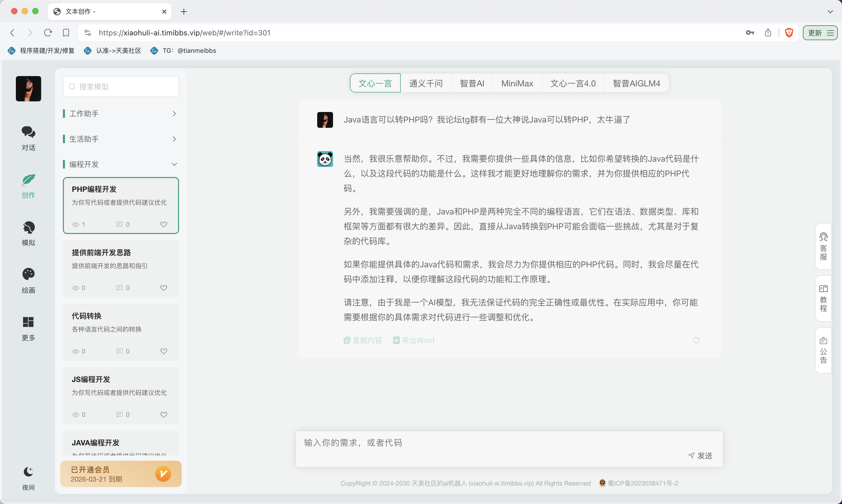Click the comment icon on 提供前端开发思路

click(119, 288)
